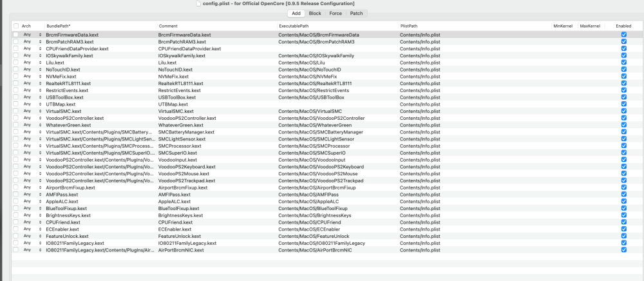Toggle Enabled checkbox for NVMeFix.kext
The height and width of the screenshot is (281, 644).
point(624,77)
